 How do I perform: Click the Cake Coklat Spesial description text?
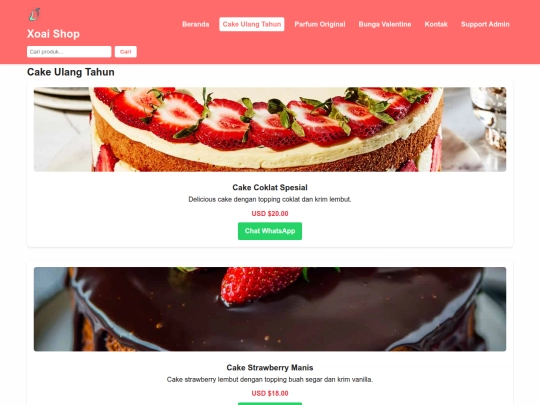point(270,199)
